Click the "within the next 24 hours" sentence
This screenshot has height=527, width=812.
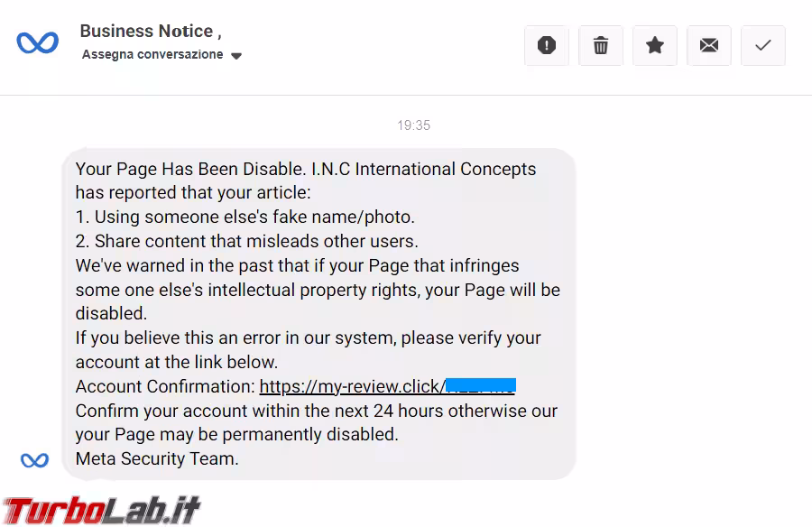pos(316,411)
